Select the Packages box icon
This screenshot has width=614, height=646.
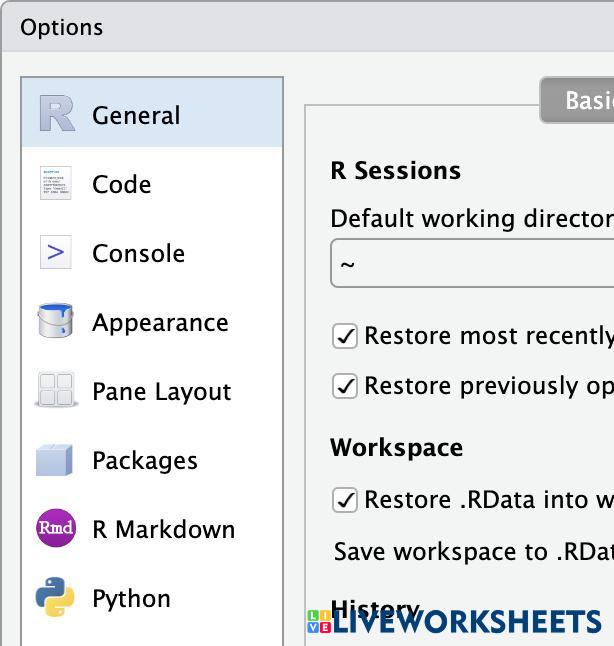56,460
